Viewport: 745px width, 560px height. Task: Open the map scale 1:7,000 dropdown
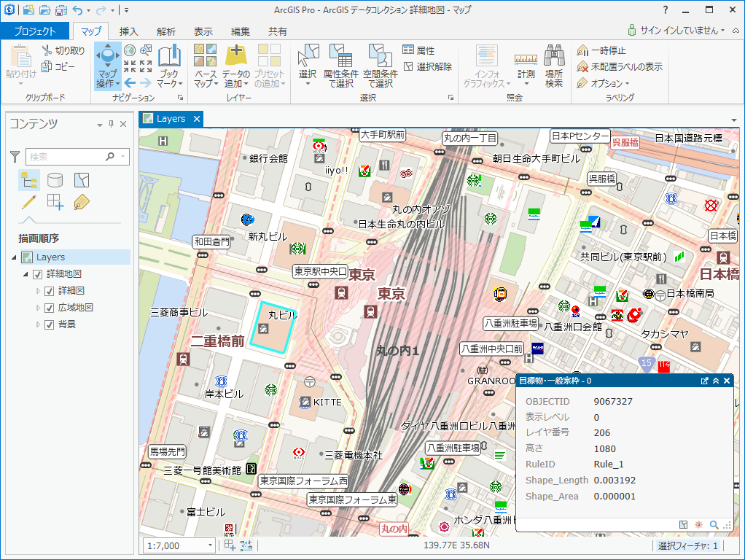pos(209,545)
